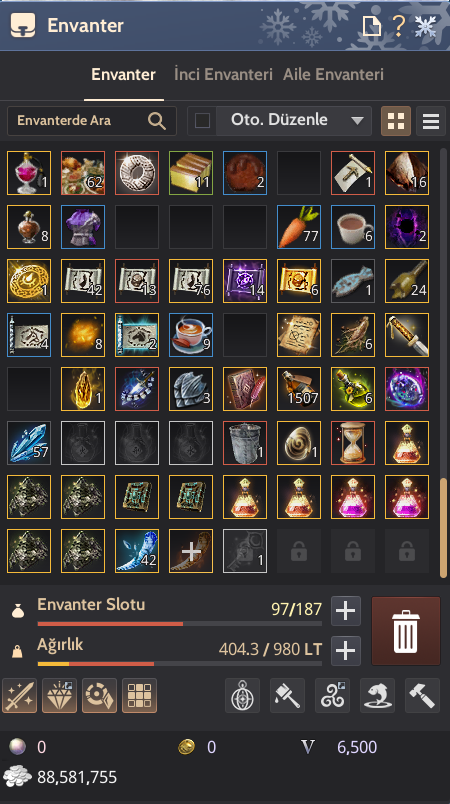This screenshot has width=450, height=804.
Task: Switch to the list view layout
Action: coord(431,121)
